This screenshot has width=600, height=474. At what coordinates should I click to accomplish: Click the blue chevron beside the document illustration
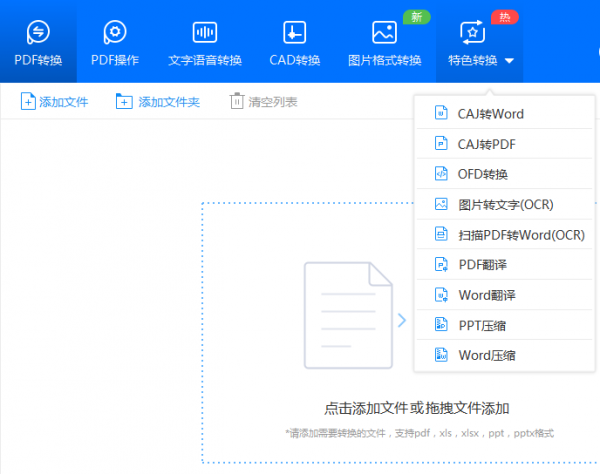tap(401, 320)
